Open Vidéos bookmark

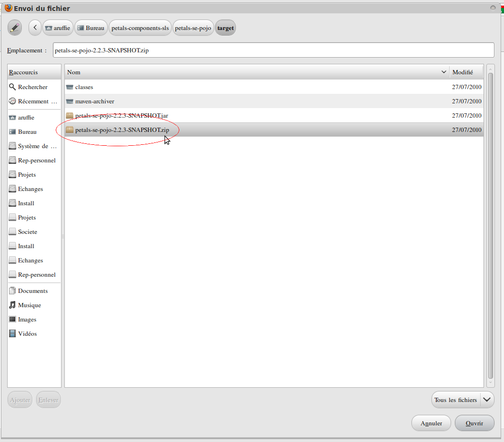pyautogui.click(x=27, y=334)
